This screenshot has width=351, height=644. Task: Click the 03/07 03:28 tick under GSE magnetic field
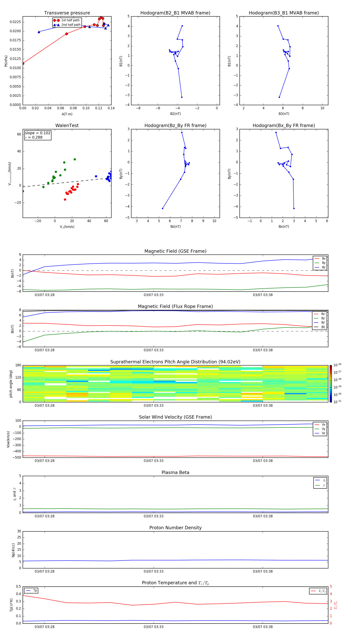click(x=44, y=295)
